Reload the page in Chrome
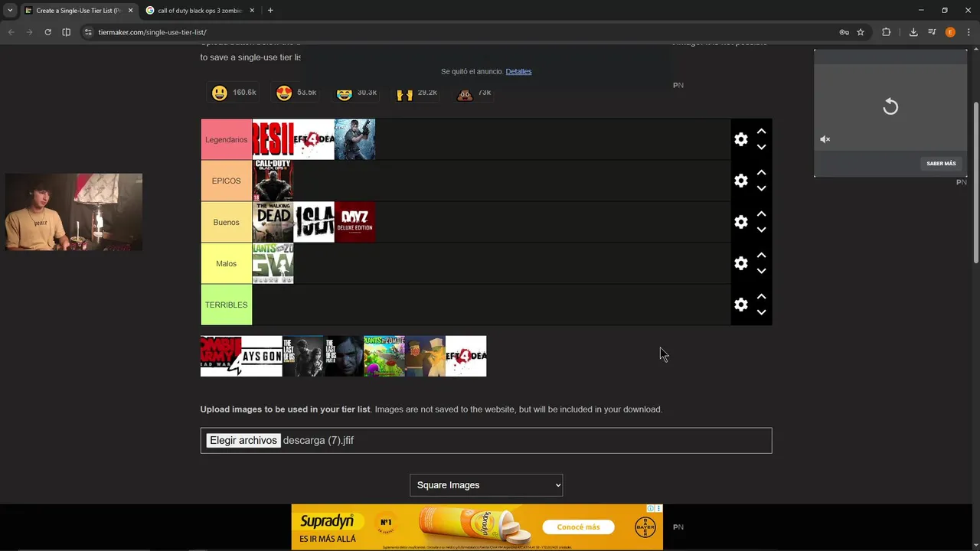Screen dimensions: 980x551 point(47,32)
